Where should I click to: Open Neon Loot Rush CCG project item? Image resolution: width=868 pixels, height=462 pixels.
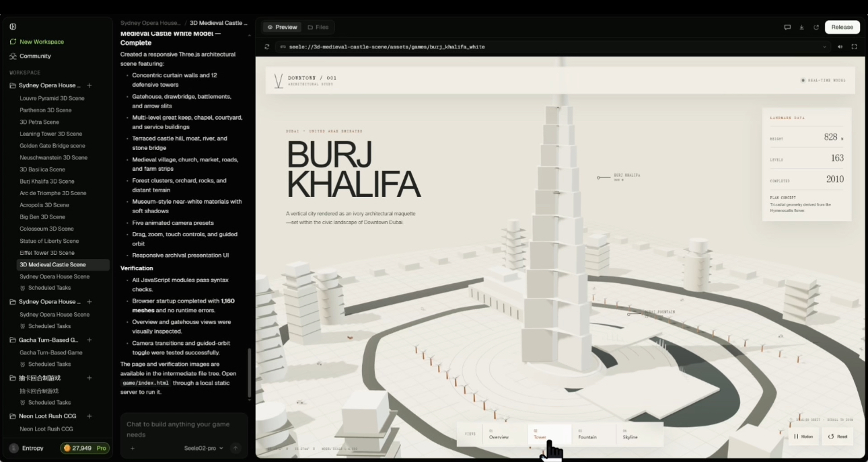[46, 429]
